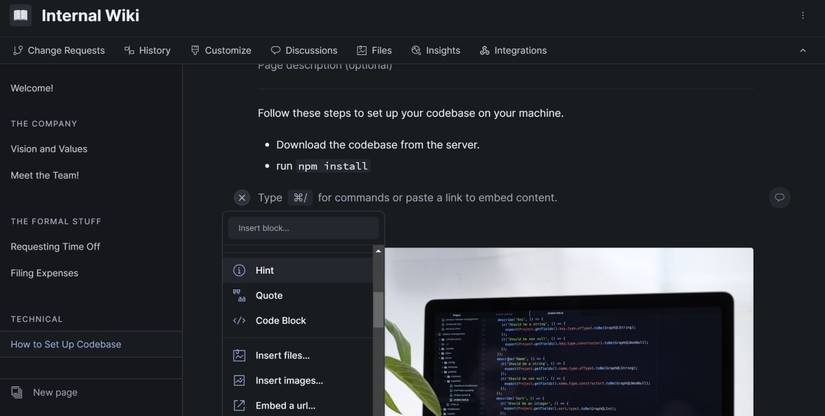Screen dimensions: 825x416
Task: Choose Embed a url... from the block menu
Action: pos(298,405)
